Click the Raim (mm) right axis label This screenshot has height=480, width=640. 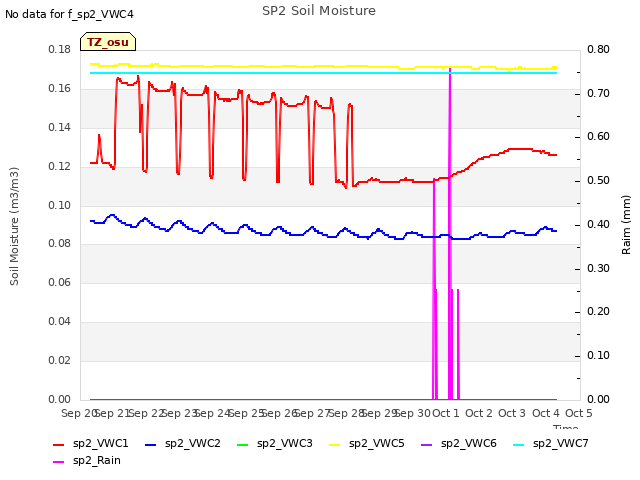coord(626,225)
